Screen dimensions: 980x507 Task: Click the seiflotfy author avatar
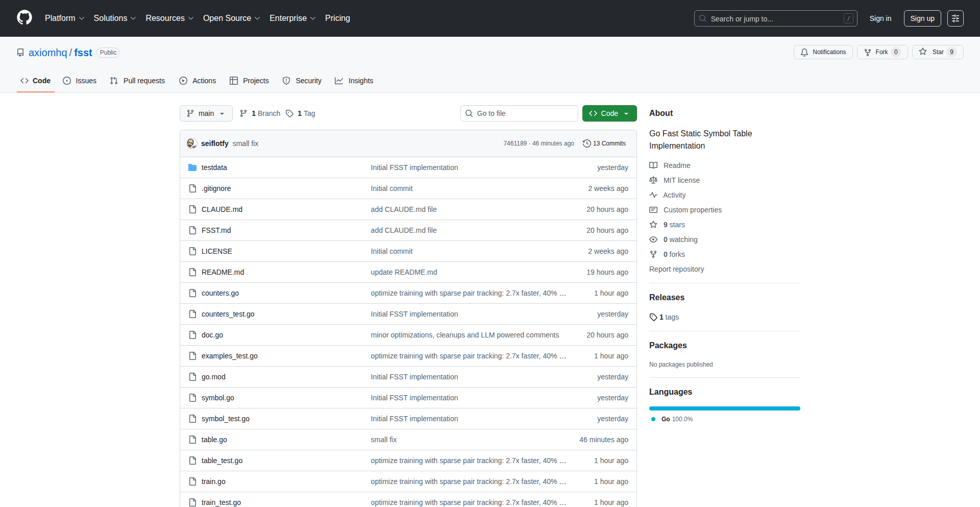192,143
